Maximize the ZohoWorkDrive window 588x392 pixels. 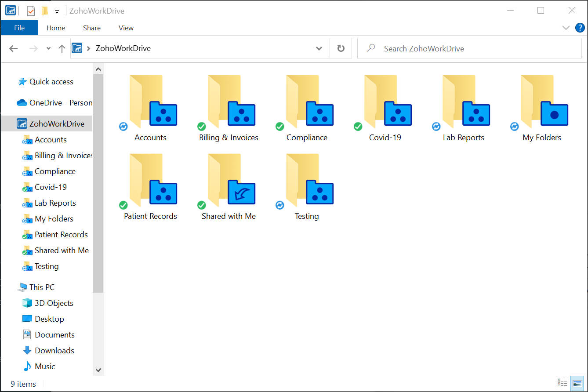(541, 11)
